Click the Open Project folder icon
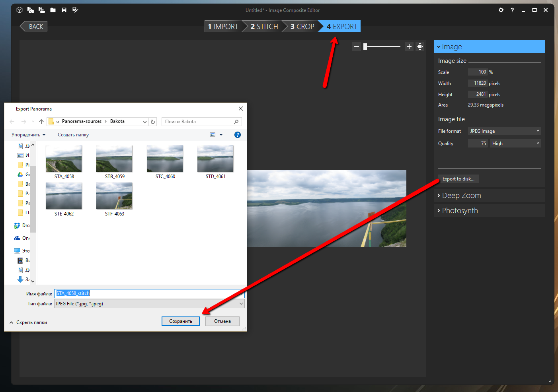The width and height of the screenshot is (558, 392). 53,10
